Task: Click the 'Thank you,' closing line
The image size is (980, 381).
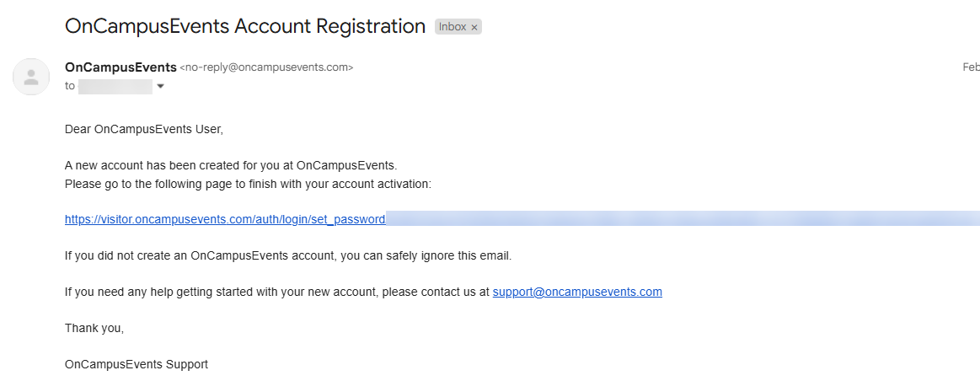Action: [x=94, y=328]
